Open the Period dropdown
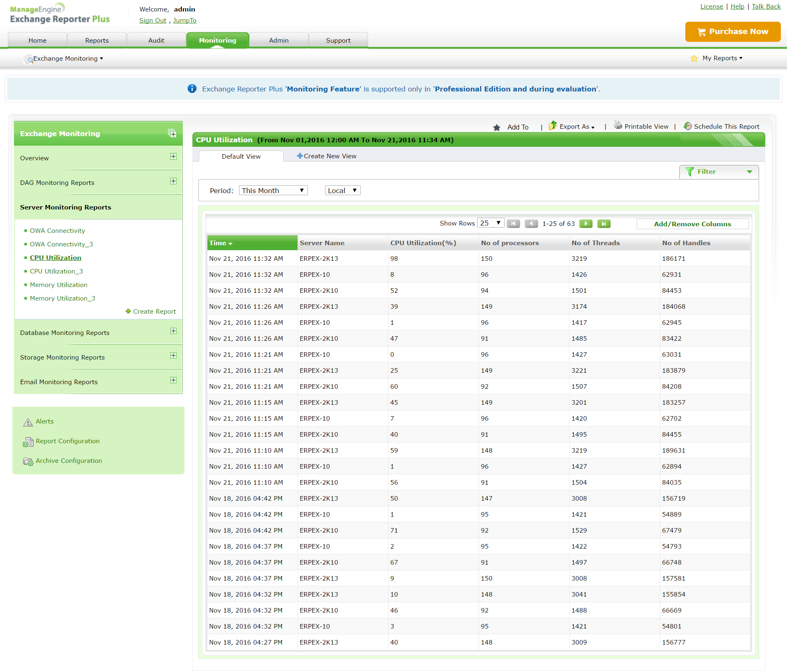The image size is (787, 672). 273,191
